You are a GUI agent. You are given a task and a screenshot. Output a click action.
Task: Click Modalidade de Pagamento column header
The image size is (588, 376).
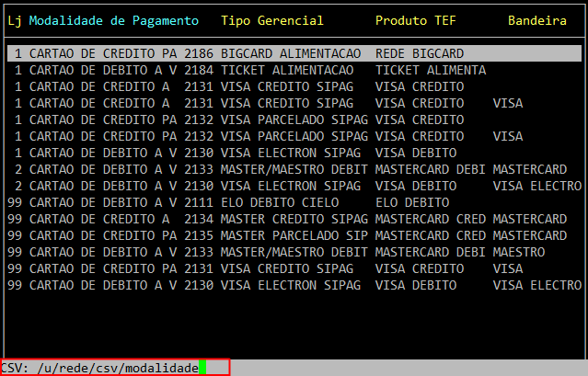113,20
